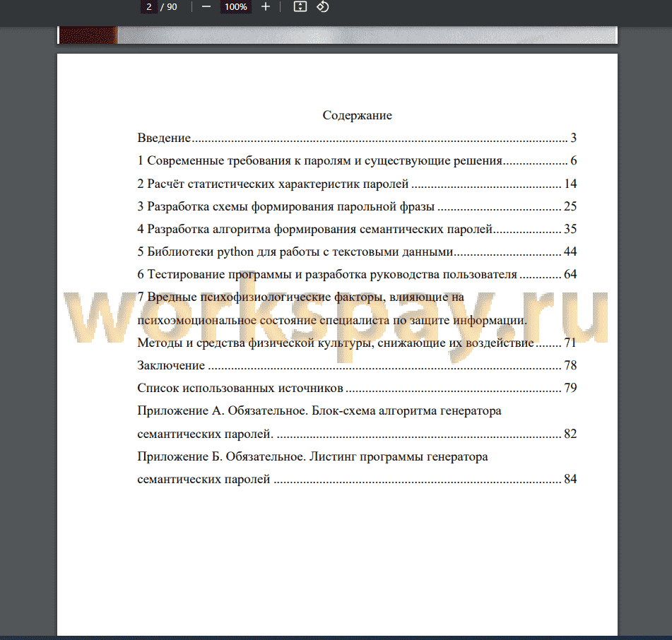The width and height of the screenshot is (672, 640).
Task: Click page number 44 in the contents
Action: 570,252
